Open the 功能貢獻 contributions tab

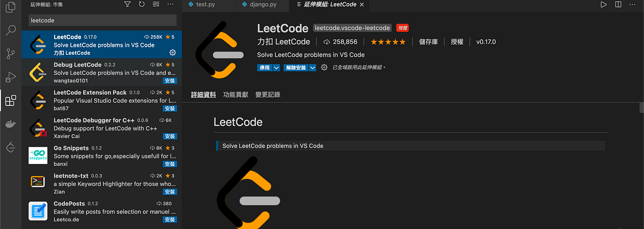point(236,95)
